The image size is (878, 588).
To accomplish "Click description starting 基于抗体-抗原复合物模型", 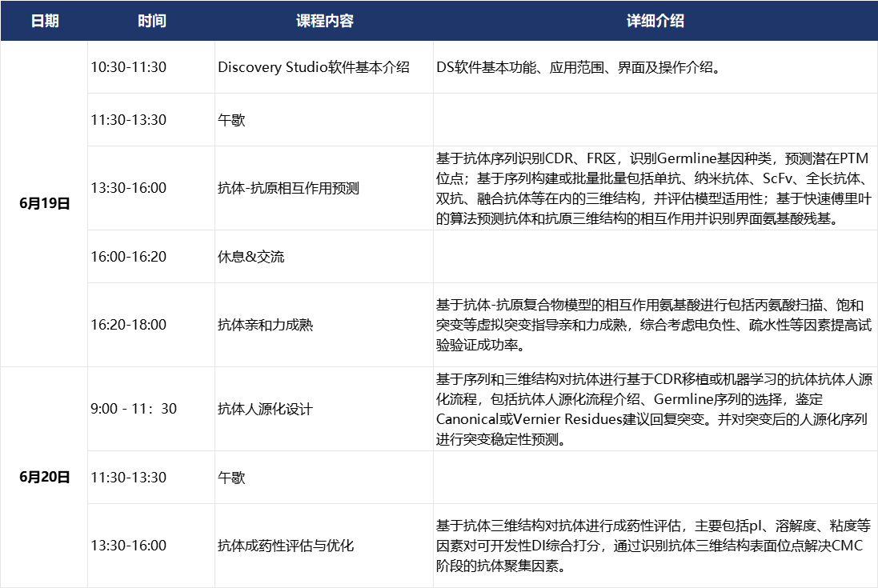I will 654,325.
